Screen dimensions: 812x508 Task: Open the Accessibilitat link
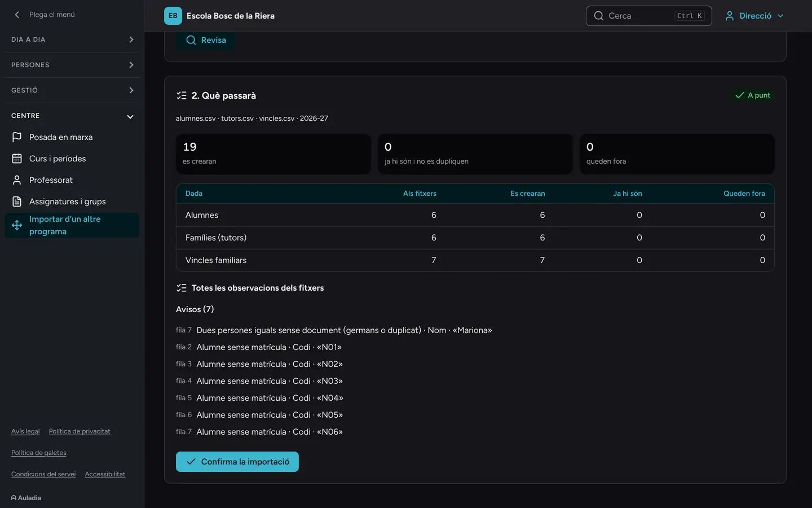pos(105,474)
